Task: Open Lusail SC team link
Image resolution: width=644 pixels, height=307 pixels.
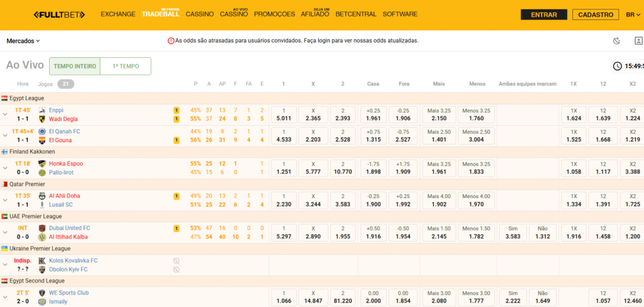Action: click(61, 204)
